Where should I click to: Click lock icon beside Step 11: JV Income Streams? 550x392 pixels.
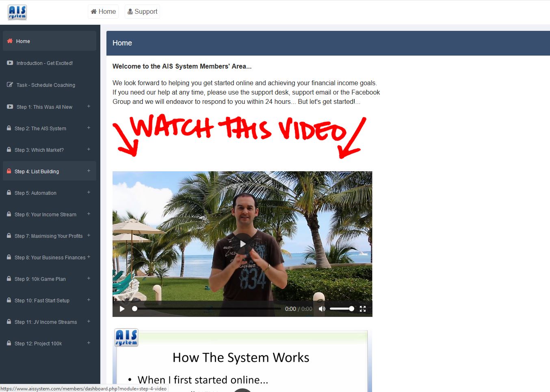[x=9, y=321]
